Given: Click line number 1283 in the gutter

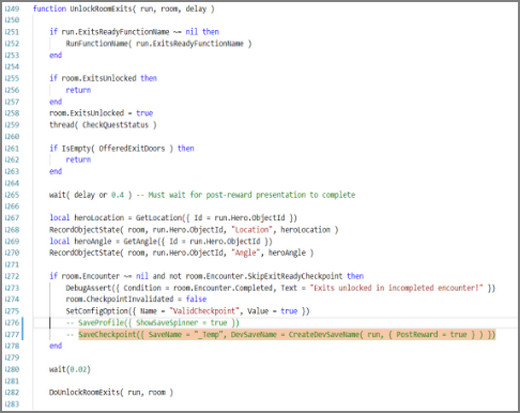Looking at the screenshot, I should coord(12,404).
